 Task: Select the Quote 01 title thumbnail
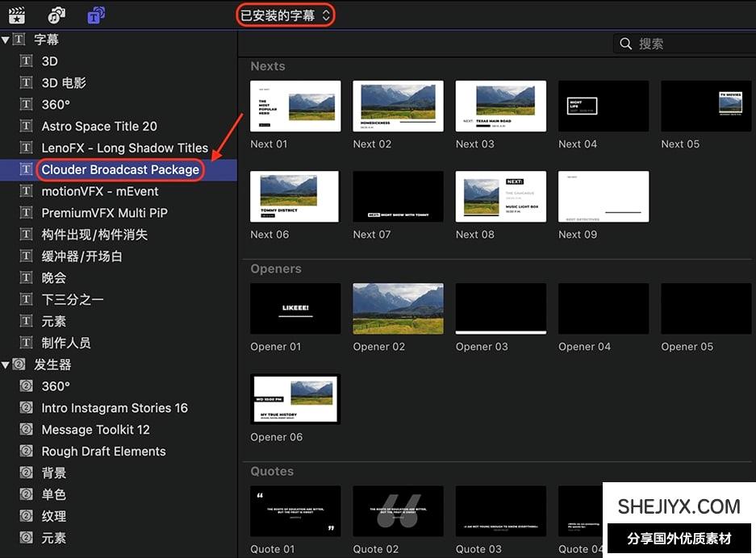click(295, 511)
